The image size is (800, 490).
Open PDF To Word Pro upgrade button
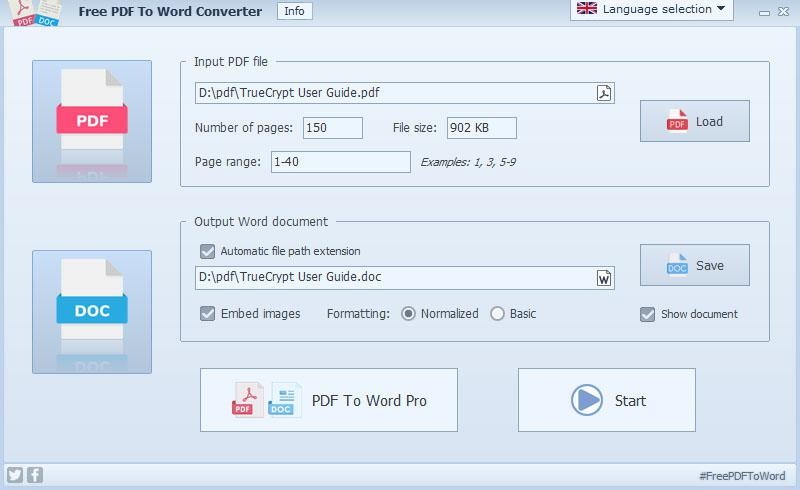pos(329,400)
